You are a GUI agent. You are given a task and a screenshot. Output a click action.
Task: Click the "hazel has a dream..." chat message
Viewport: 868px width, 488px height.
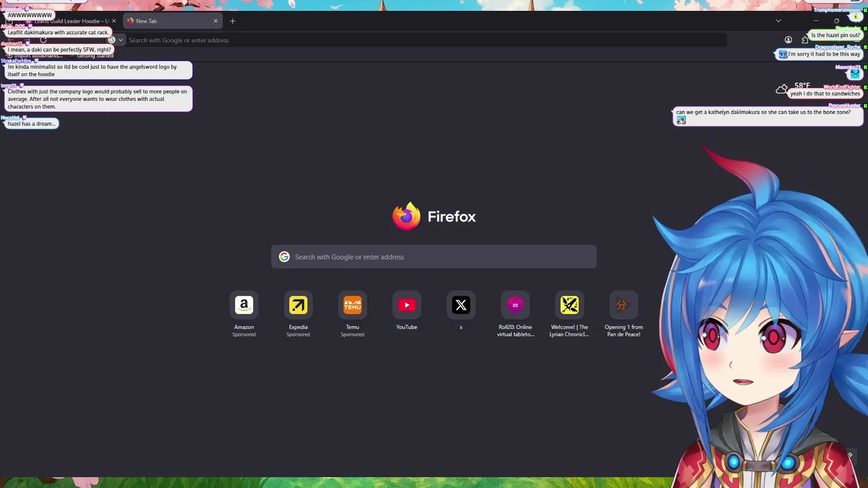[31, 123]
